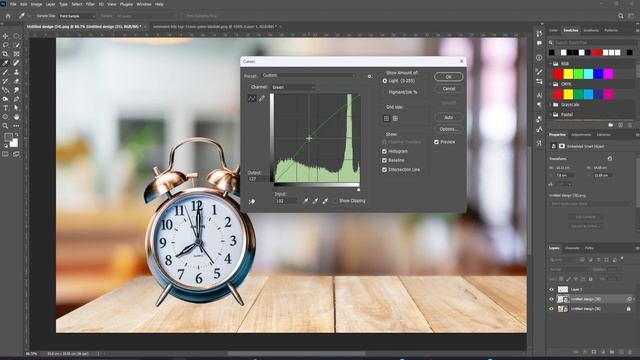The image size is (640, 360).
Task: Toggle the Histogram checkbox
Action: click(x=384, y=151)
